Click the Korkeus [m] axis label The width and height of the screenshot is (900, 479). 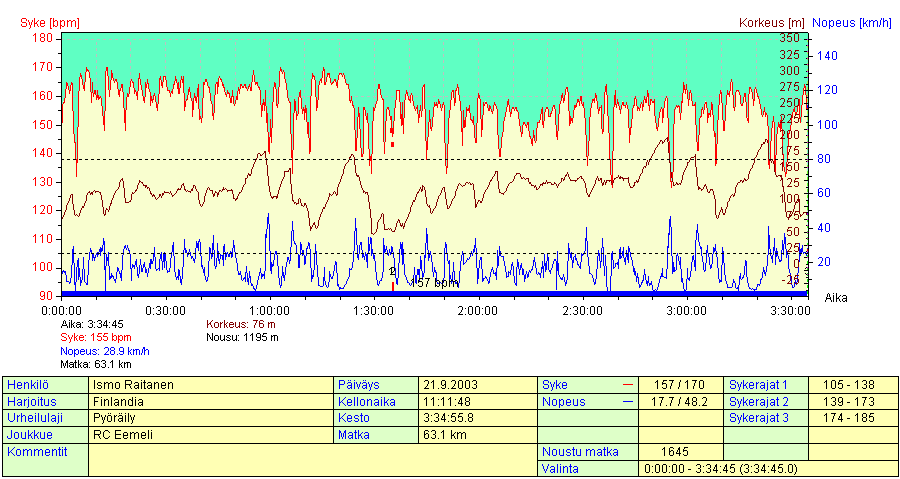[x=772, y=22]
